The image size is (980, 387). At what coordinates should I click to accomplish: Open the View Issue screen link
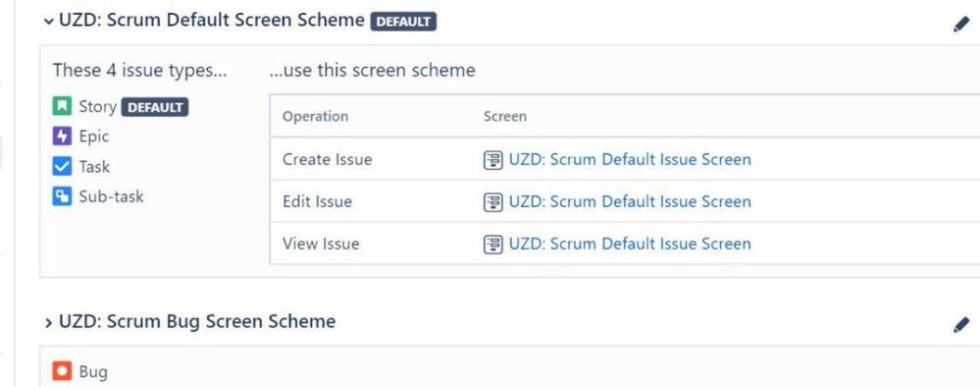pos(630,244)
